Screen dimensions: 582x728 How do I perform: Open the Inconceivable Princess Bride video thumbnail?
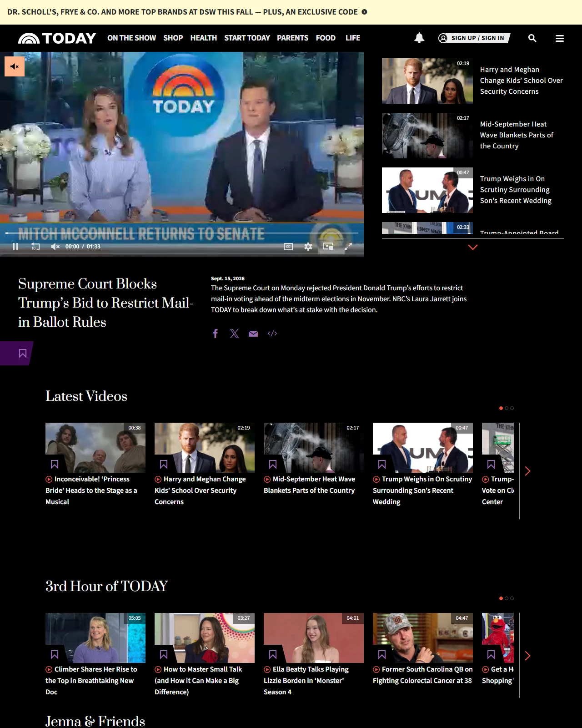coord(95,448)
